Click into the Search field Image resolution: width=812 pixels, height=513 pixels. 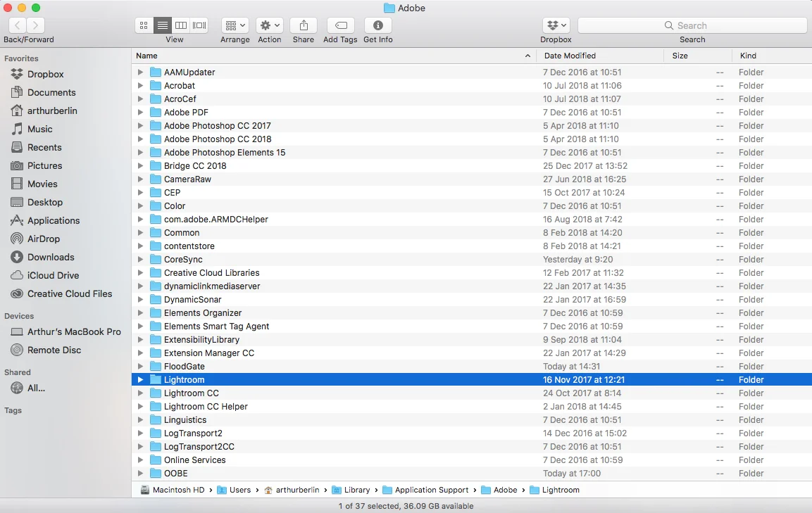click(x=692, y=25)
